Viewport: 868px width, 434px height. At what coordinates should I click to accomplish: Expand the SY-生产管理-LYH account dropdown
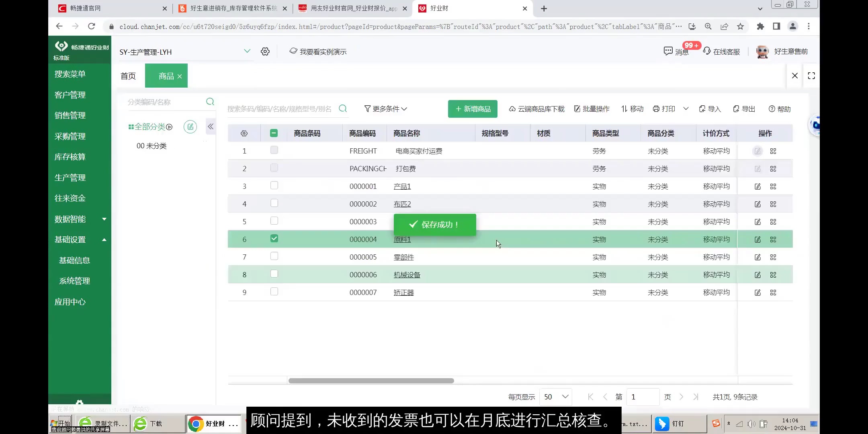pos(247,51)
